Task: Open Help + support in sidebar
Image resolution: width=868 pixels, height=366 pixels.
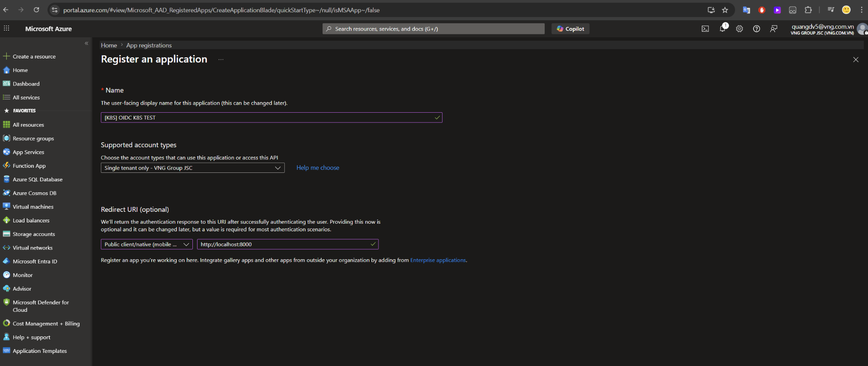Action: pyautogui.click(x=31, y=337)
